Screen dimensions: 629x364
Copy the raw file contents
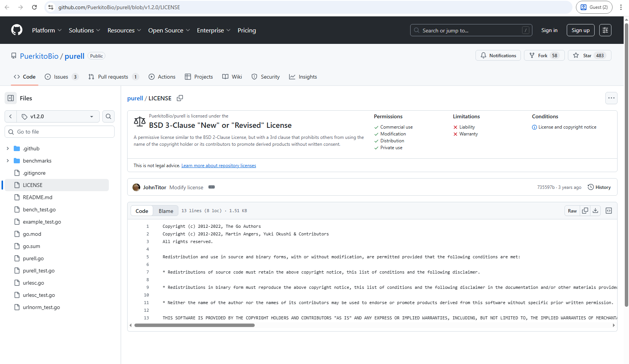pos(585,211)
